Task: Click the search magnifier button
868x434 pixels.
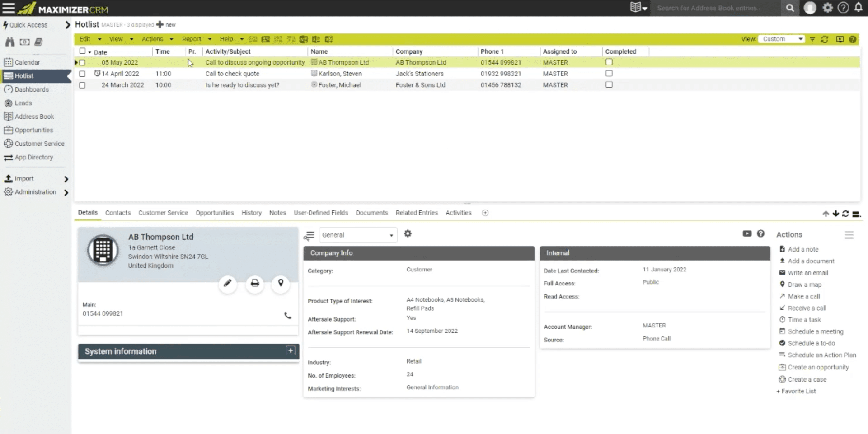Action: 790,8
